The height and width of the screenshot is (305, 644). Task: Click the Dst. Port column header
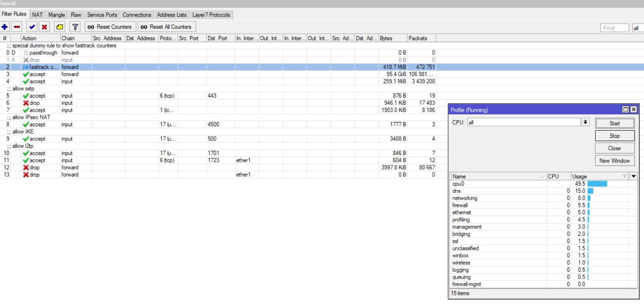220,38
